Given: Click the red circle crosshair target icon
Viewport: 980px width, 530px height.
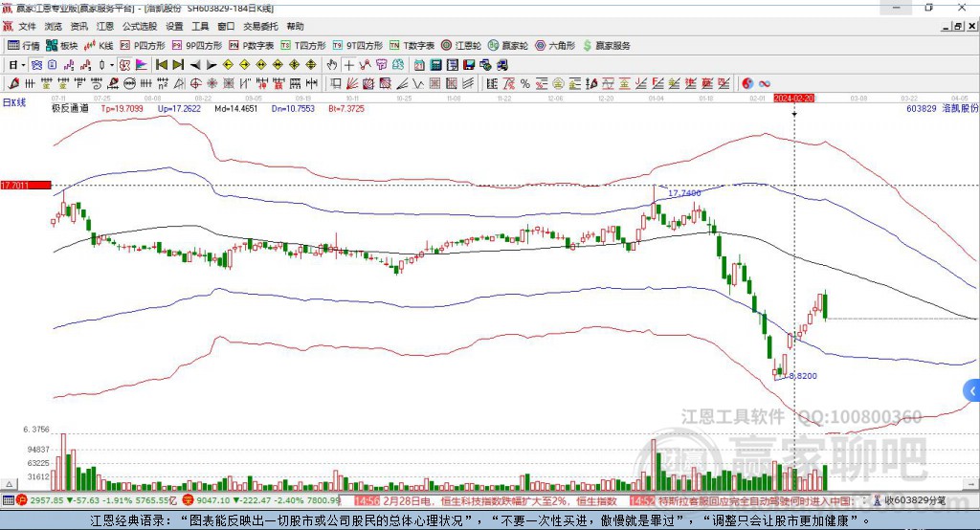Looking at the screenshot, I should coord(195,83).
